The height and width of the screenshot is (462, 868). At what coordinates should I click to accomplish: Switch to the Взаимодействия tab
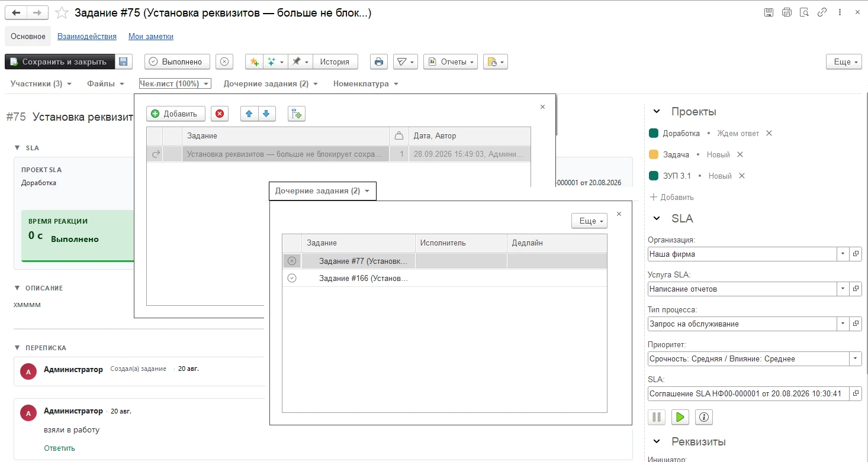coord(87,36)
